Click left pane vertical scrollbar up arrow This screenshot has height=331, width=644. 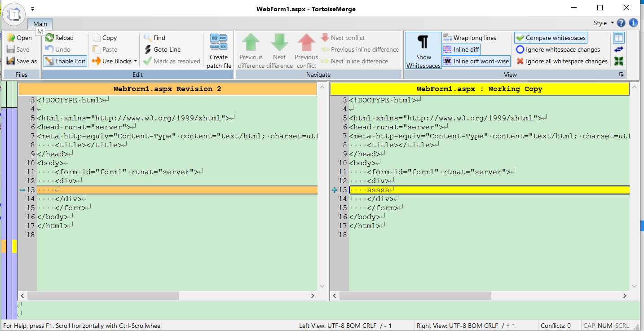coord(322,87)
